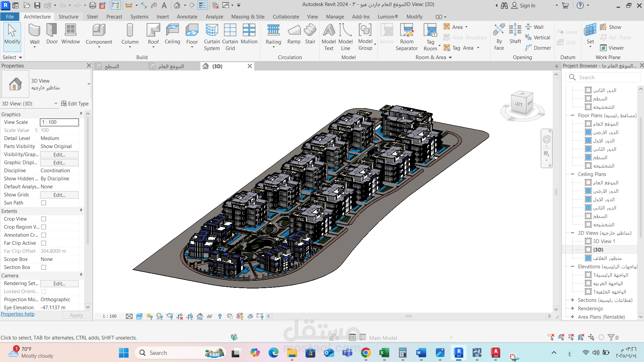Enable the Section Box checkbox

point(44,267)
